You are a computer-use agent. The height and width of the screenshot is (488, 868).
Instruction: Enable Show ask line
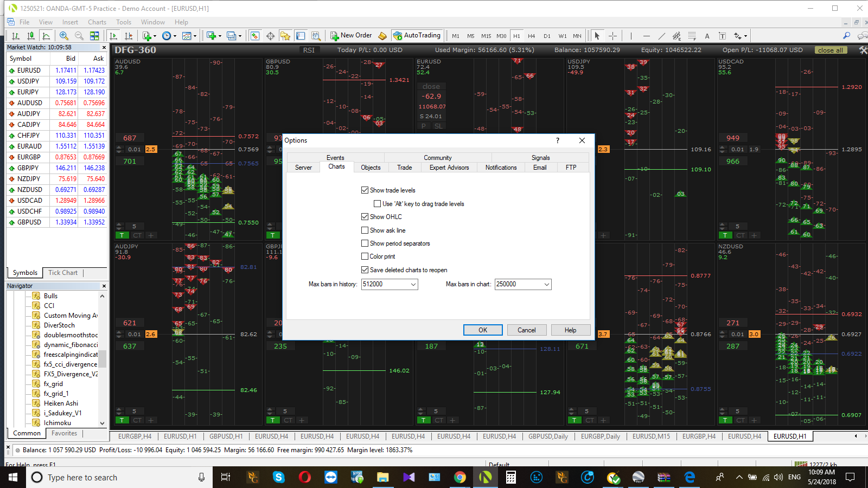click(x=365, y=230)
